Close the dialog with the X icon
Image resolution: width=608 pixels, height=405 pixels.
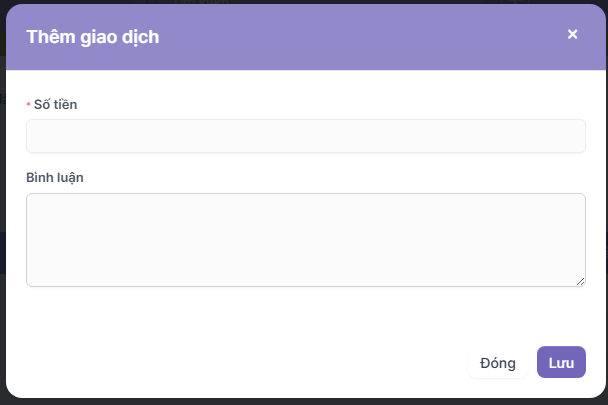click(x=573, y=34)
